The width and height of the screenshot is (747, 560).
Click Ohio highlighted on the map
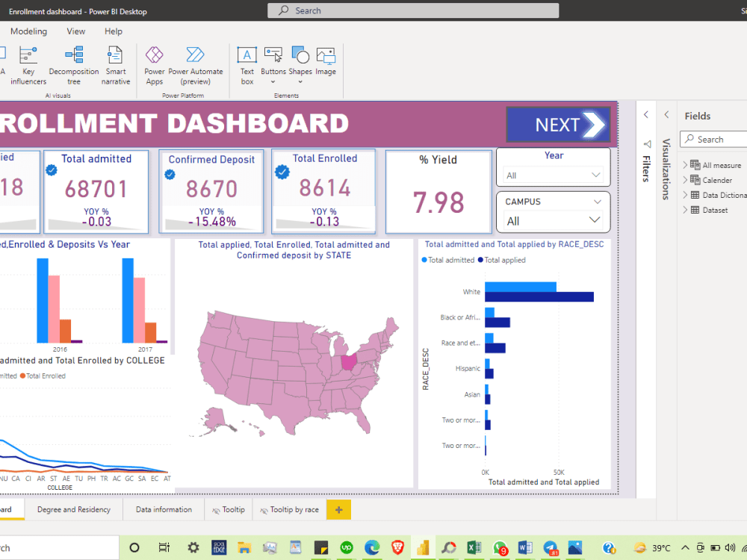[349, 363]
